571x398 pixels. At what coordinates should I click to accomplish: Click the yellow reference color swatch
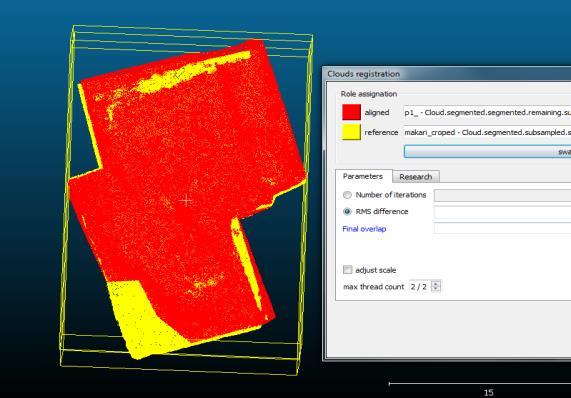tap(351, 132)
